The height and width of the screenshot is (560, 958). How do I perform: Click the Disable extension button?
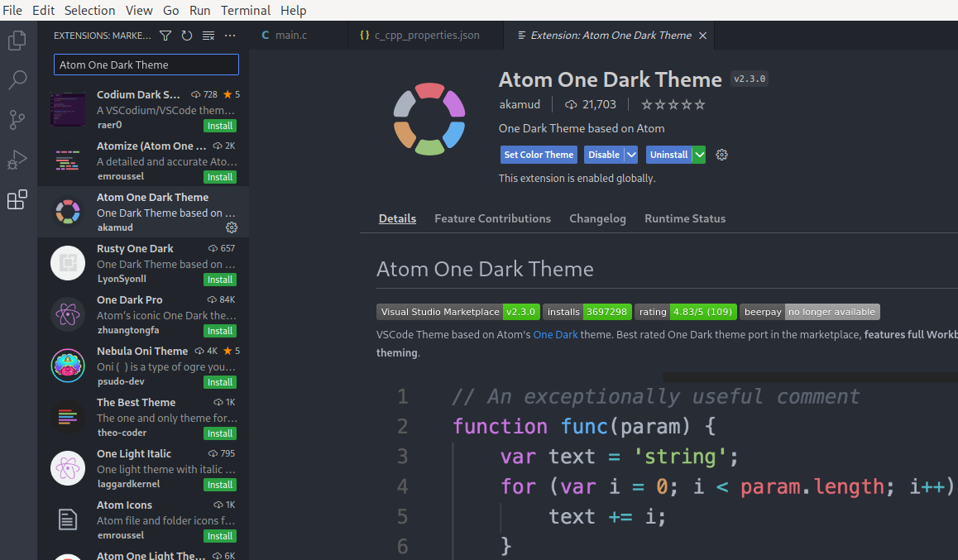click(603, 155)
